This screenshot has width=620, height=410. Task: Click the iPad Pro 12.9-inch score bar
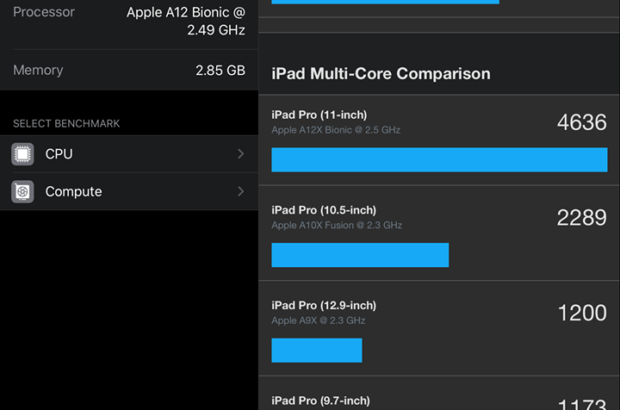tap(317, 350)
